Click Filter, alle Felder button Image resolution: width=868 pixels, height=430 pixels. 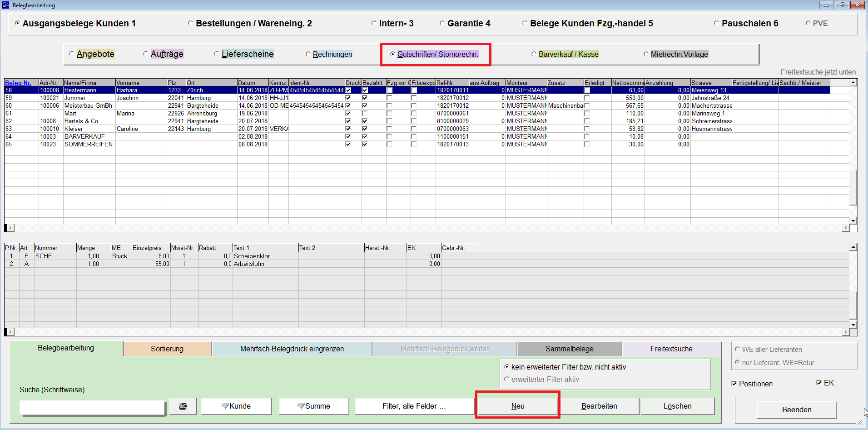(414, 406)
